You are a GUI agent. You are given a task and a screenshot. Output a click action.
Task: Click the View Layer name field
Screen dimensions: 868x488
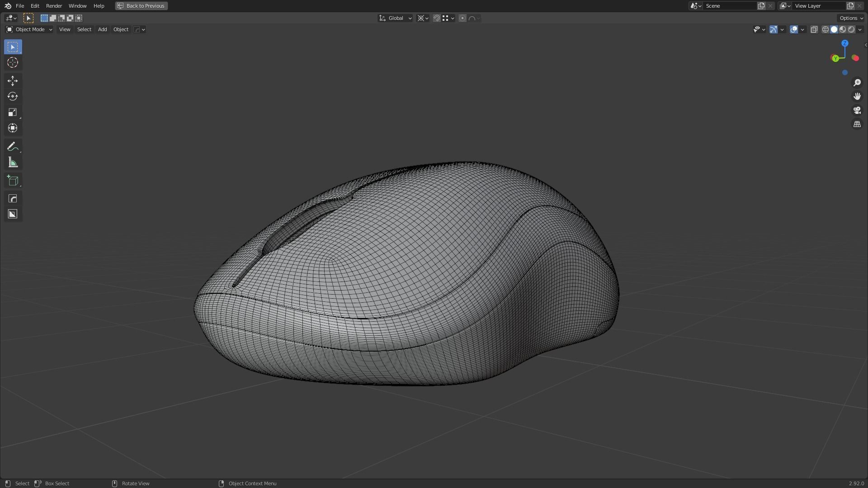[x=819, y=6]
